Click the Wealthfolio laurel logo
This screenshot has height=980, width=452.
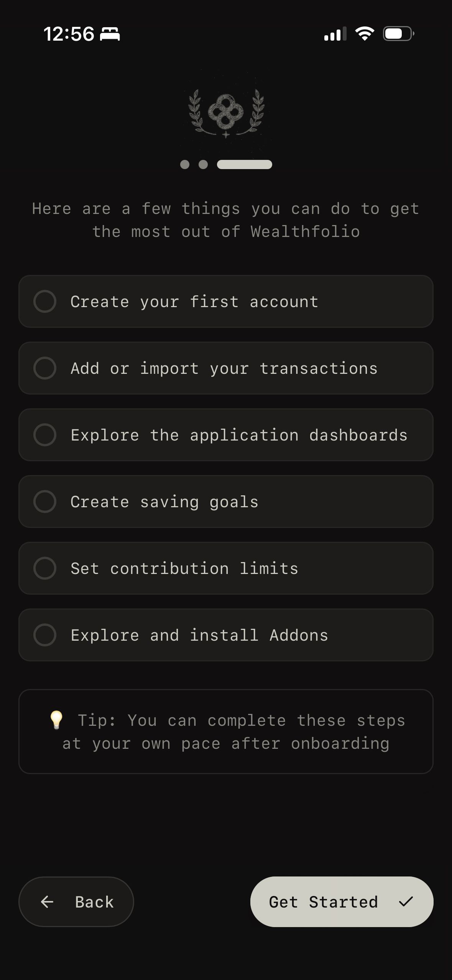(x=226, y=113)
